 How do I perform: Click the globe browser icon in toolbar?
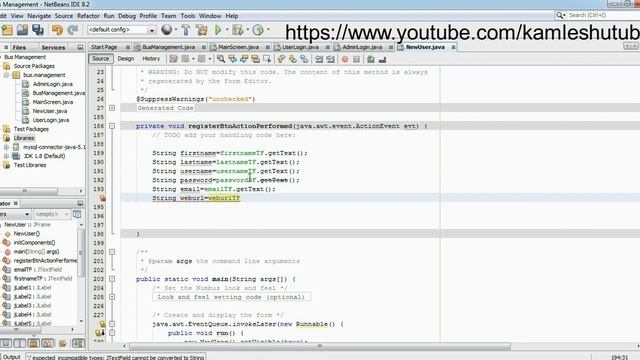click(x=167, y=29)
